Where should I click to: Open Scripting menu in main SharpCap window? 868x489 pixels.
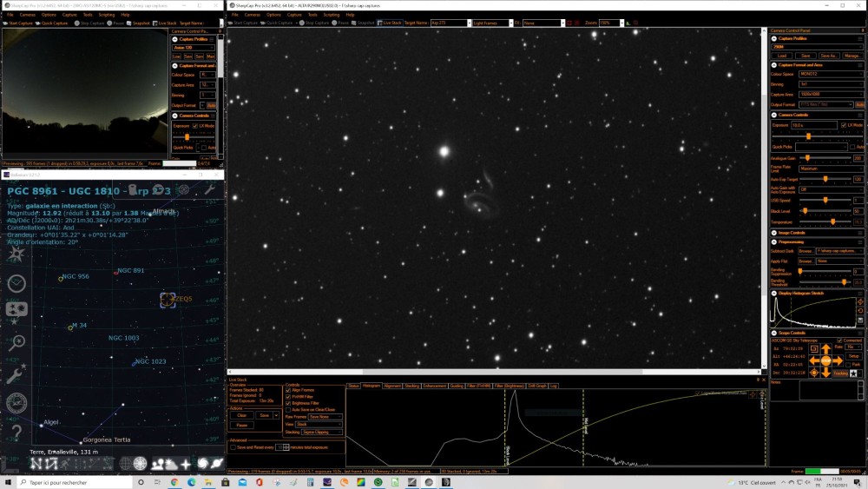click(x=331, y=15)
